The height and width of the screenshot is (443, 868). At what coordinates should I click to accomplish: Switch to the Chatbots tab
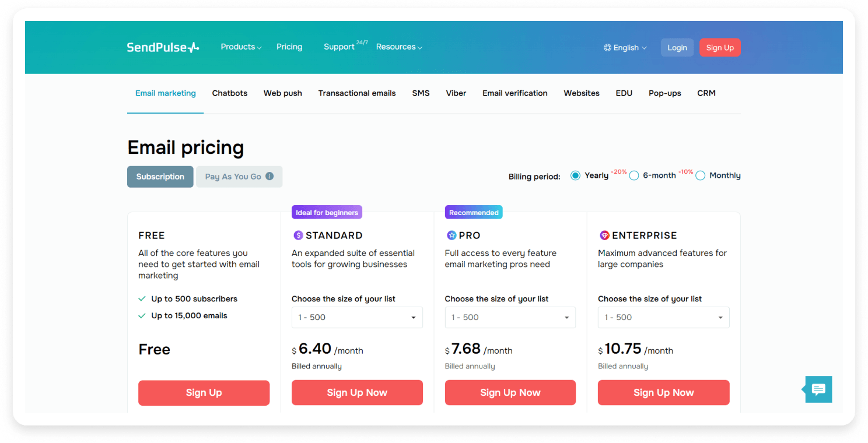coord(230,93)
